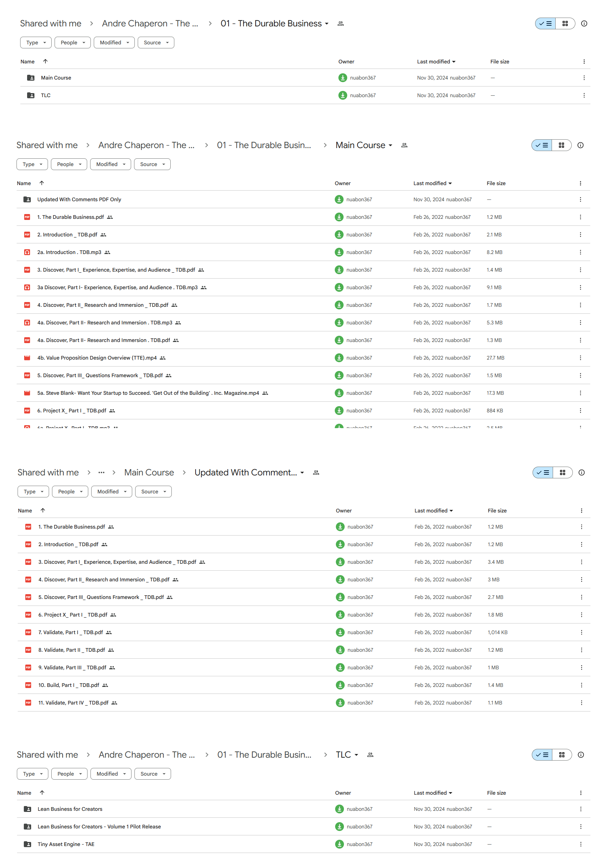Image resolution: width=608 pixels, height=868 pixels.
Task: Open more options for Tiny Asset Engine - TAE
Action: pos(581,844)
